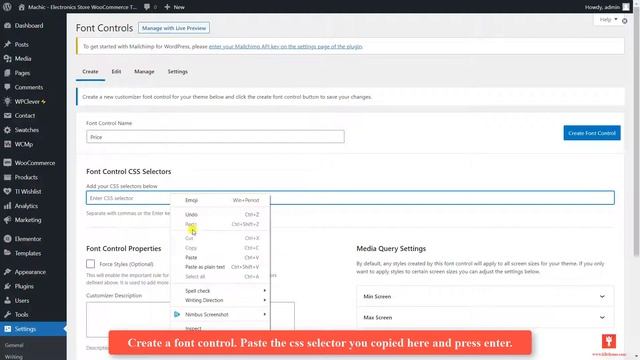This screenshot has height=360, width=640.
Task: Click the Analytics bar chart icon
Action: coord(7,206)
